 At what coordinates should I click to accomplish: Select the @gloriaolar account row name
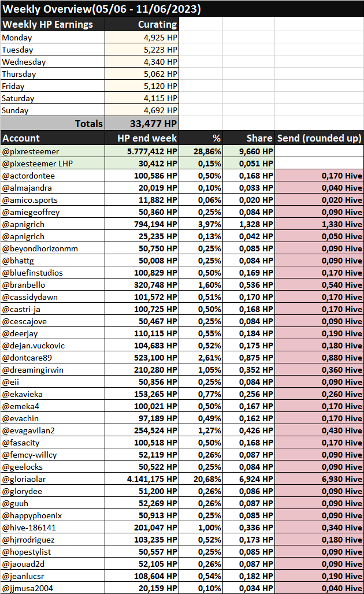tap(53, 479)
